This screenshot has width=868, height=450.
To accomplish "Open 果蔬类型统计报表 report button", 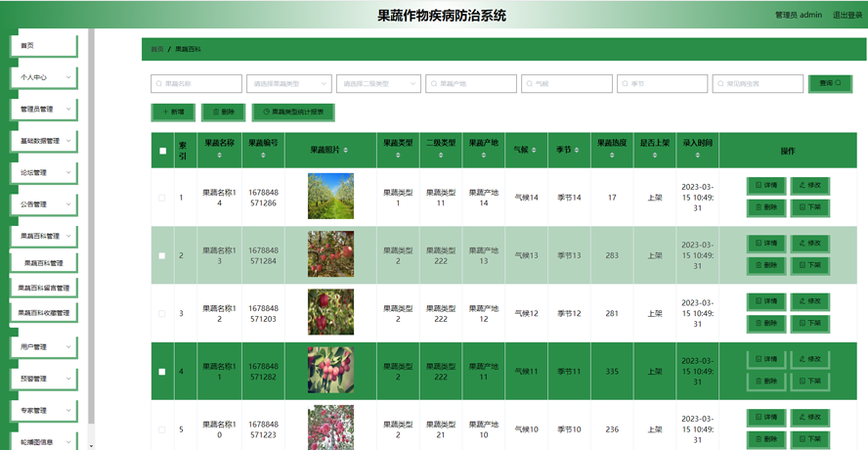I will pyautogui.click(x=293, y=112).
